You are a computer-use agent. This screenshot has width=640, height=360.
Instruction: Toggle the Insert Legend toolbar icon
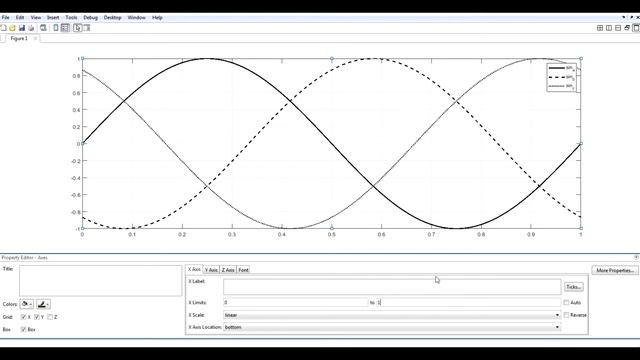point(65,28)
